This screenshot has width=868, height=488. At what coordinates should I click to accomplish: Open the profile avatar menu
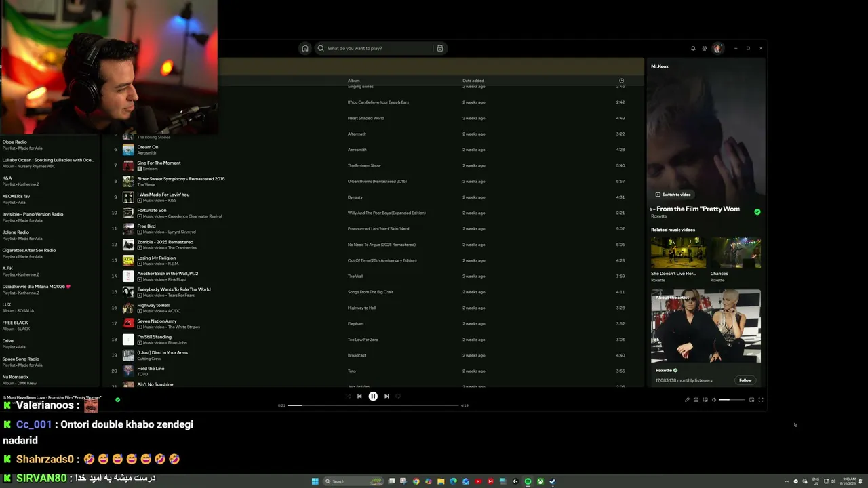coord(717,48)
